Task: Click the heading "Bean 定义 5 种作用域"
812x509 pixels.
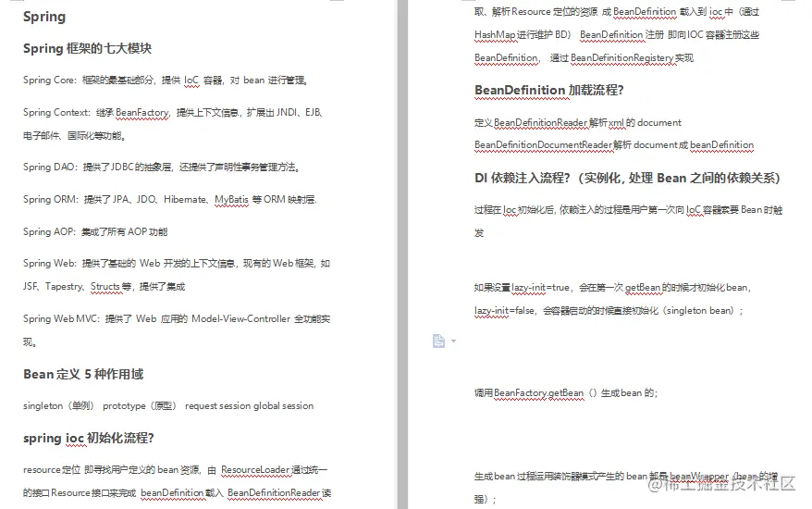Action: (x=83, y=374)
